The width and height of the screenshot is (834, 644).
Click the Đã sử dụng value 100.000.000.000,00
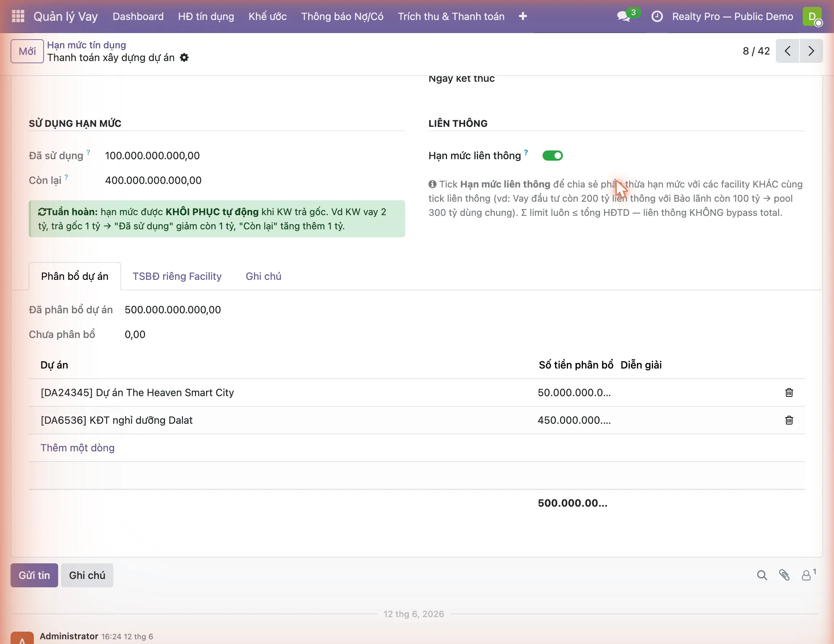152,156
